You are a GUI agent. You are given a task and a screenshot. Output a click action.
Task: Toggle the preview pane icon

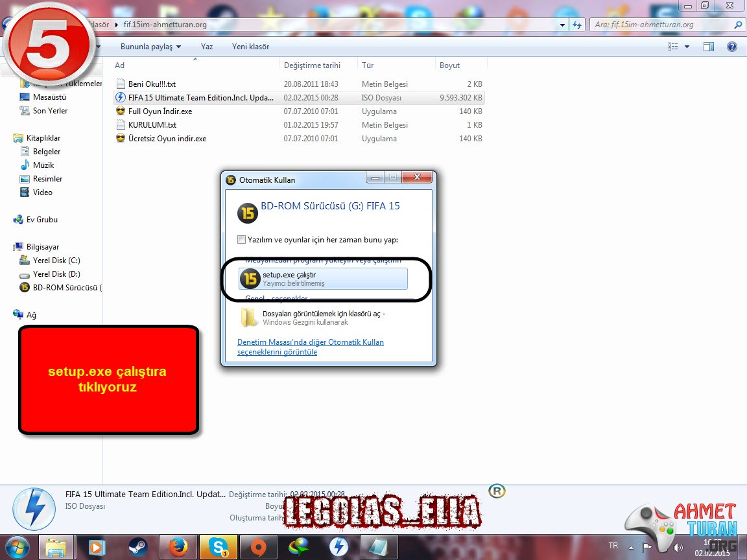pos(708,47)
